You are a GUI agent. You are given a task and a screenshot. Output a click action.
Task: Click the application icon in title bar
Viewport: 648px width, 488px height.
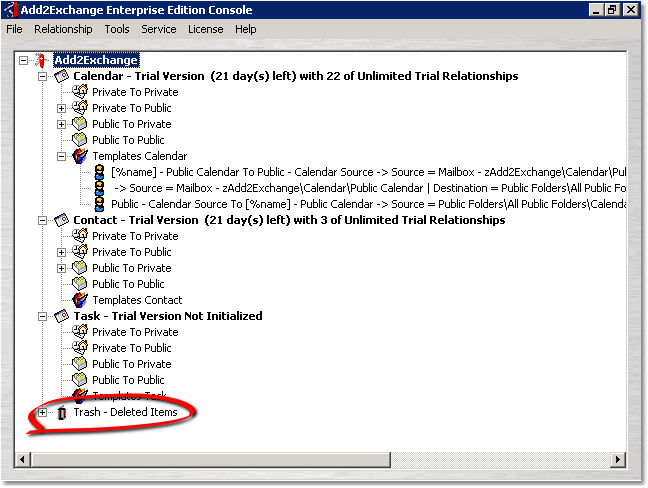(10, 10)
